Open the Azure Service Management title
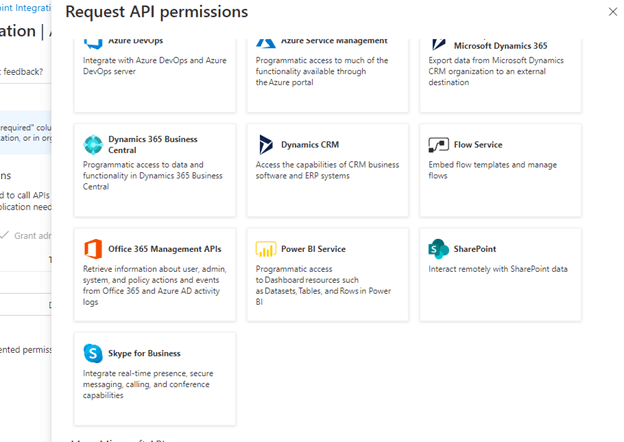The height and width of the screenshot is (442, 624). 334,41
